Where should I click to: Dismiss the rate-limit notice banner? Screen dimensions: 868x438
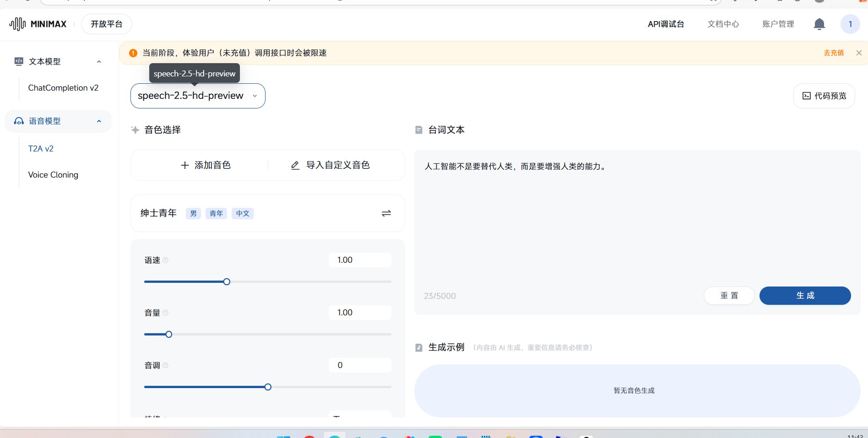click(859, 53)
